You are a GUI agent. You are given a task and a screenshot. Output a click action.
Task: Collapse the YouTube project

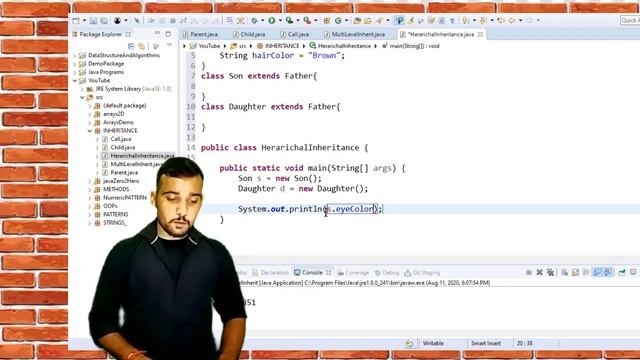click(x=75, y=80)
